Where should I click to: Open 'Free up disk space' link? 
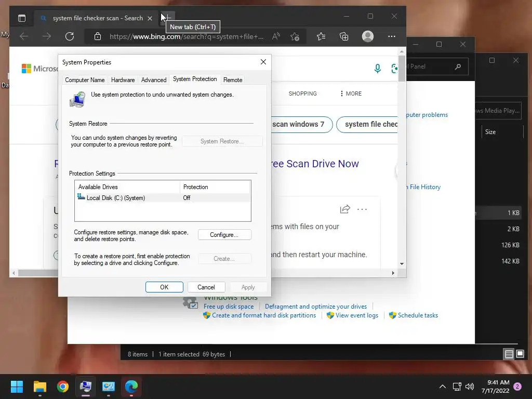click(229, 307)
